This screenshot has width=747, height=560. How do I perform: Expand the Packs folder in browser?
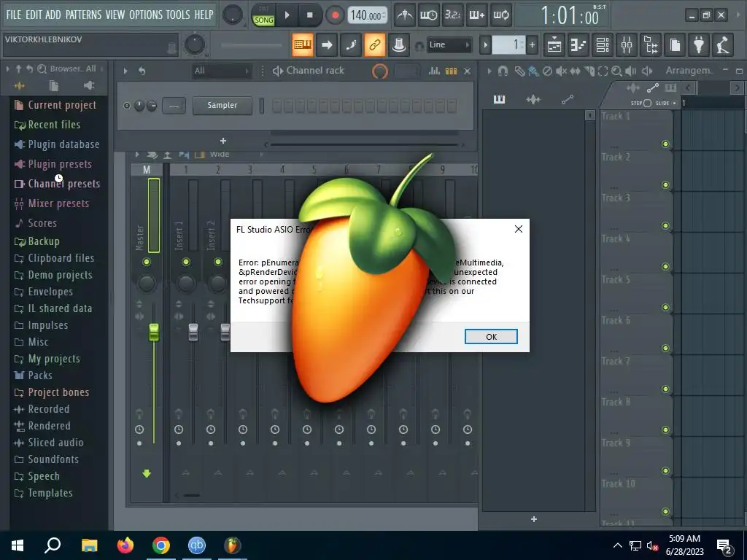34,376
